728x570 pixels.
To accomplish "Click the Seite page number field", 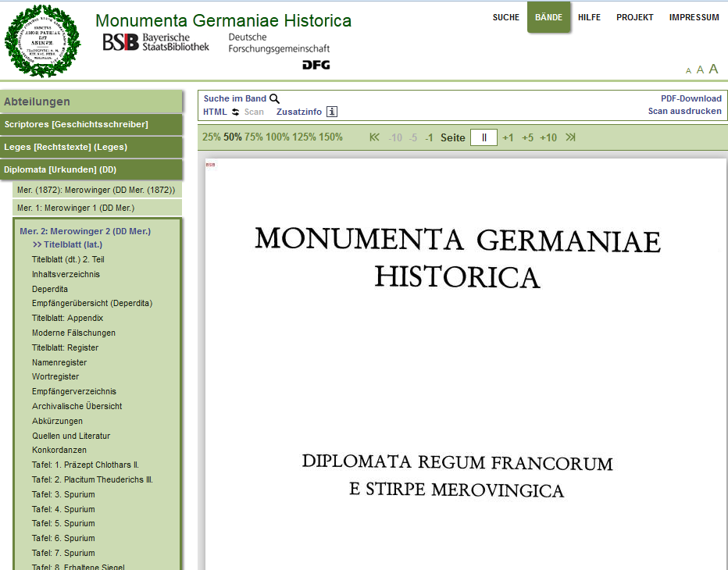I will click(484, 137).
